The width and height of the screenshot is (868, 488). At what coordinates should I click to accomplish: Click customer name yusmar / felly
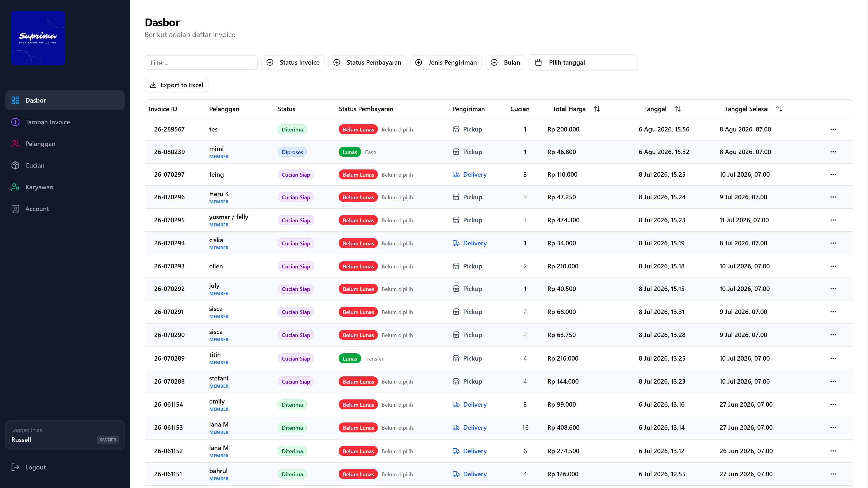point(229,217)
